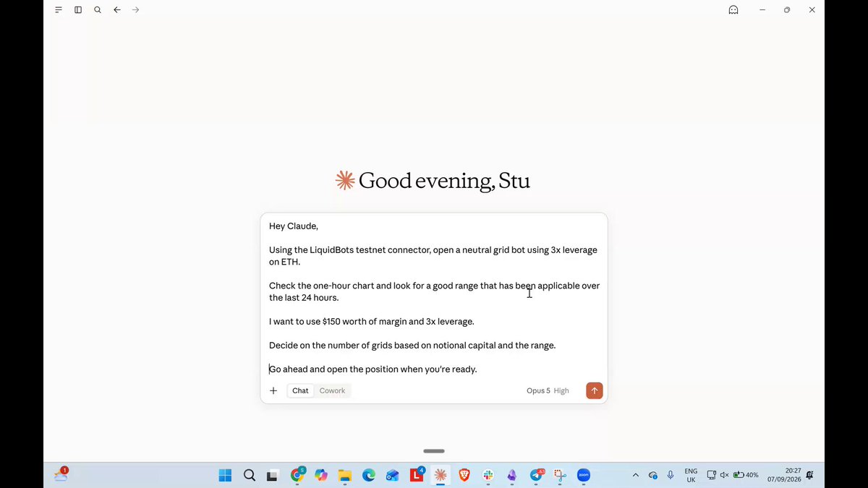The height and width of the screenshot is (488, 868).
Task: Click the microphone tray icon
Action: point(671,475)
